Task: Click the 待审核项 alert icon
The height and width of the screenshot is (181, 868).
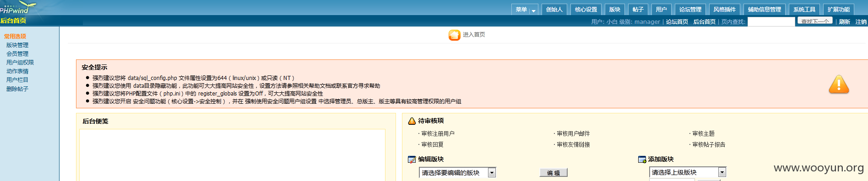Action: point(412,121)
